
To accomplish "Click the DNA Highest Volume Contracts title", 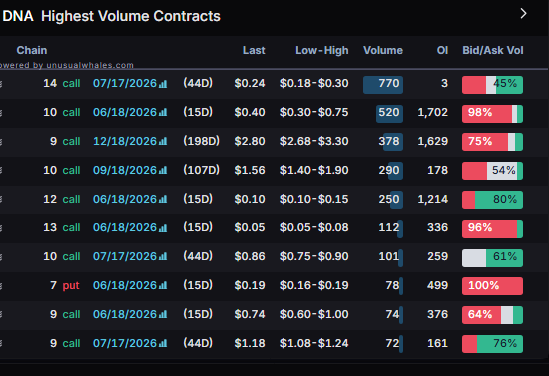I will [x=111, y=16].
